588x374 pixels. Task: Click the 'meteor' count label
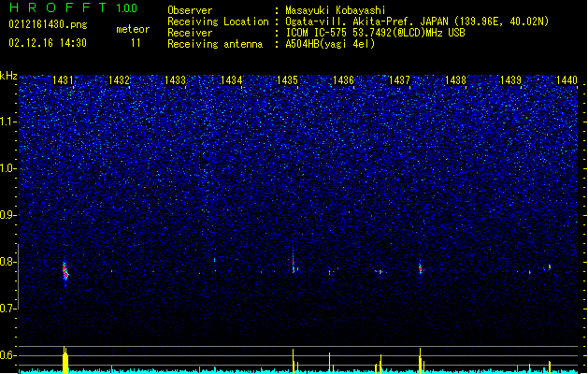tap(133, 29)
